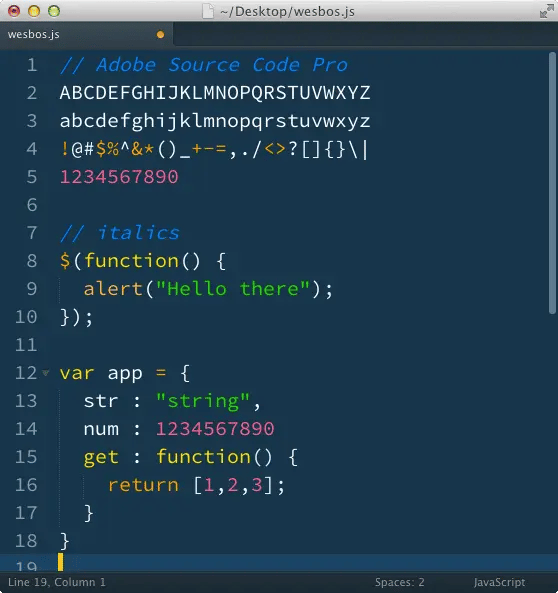Collapse the fold arrow at line 12

click(x=46, y=373)
